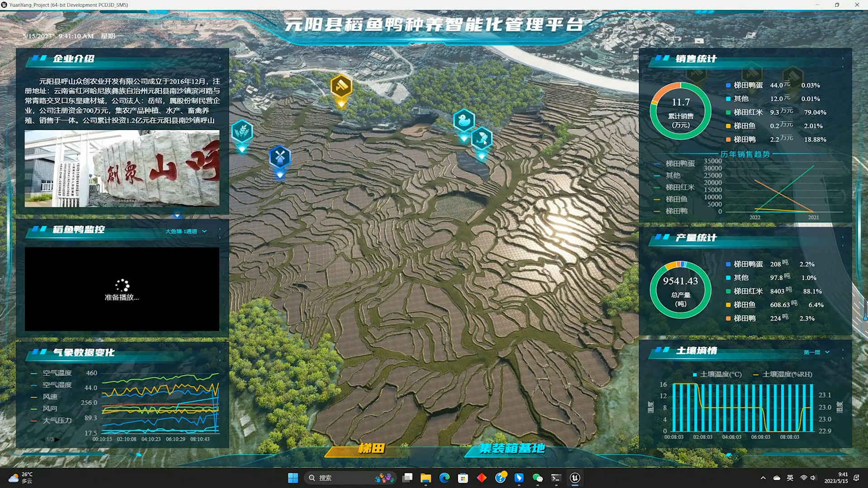Click the Unreal Engine taskbar icon
868x488 pixels.
575,478
